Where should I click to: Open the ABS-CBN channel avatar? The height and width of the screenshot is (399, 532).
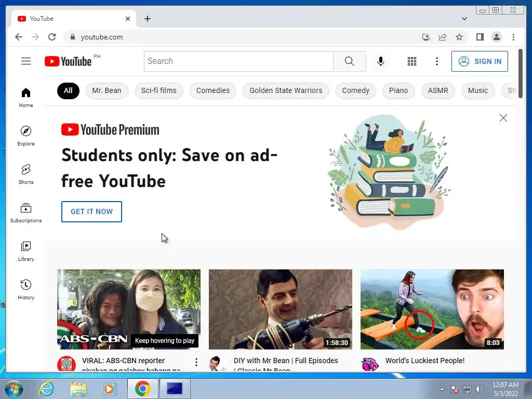point(66,364)
